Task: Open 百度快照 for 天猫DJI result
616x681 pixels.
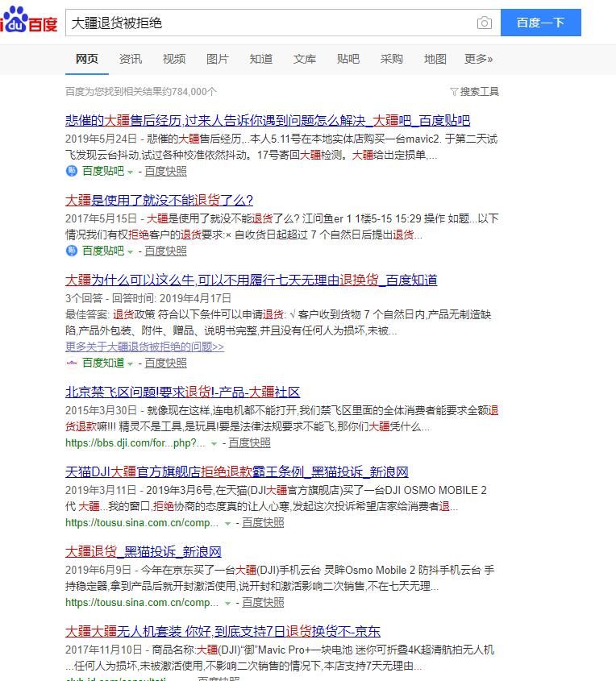Action: click(263, 522)
